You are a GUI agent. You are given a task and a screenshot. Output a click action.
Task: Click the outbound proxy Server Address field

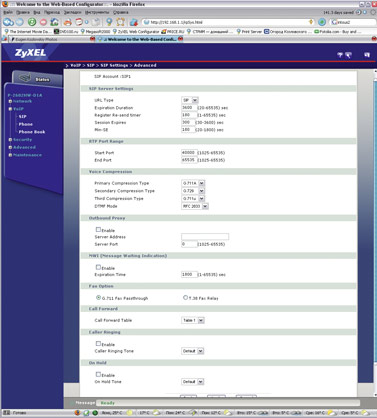[205, 237]
